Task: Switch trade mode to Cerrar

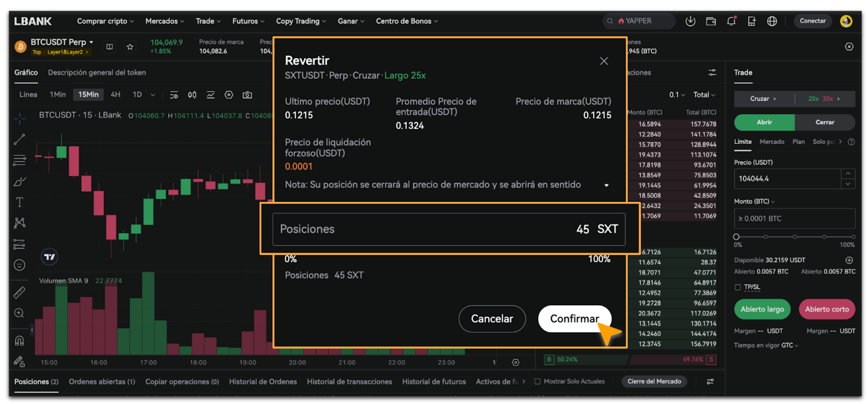Action: [x=825, y=122]
